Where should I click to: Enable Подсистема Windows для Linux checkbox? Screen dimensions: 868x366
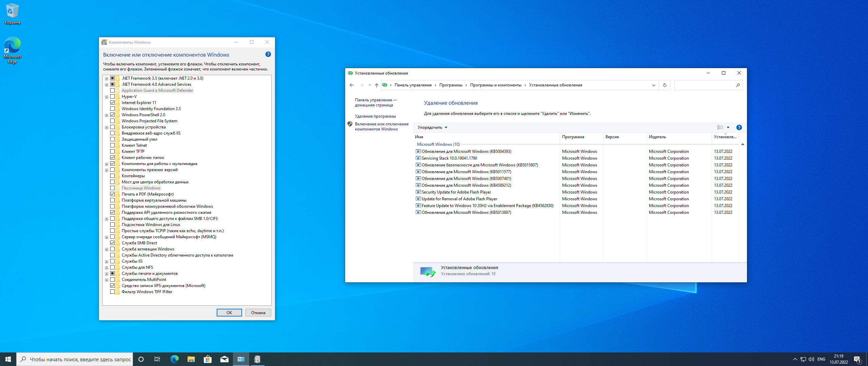(112, 225)
